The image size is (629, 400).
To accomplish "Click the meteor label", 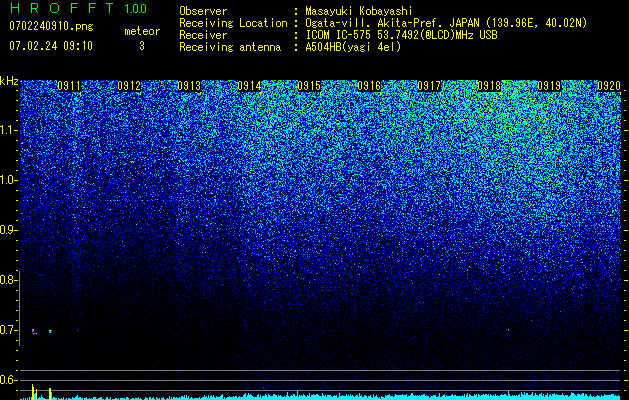I will [x=142, y=31].
